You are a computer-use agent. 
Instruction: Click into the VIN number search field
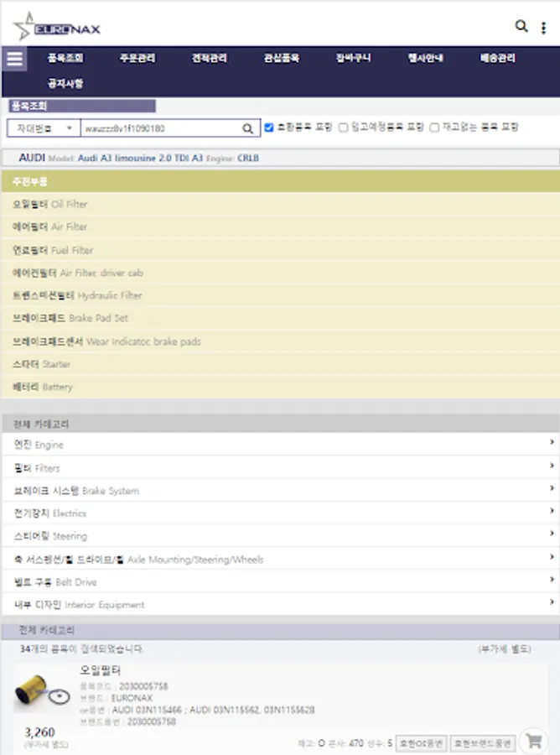161,128
